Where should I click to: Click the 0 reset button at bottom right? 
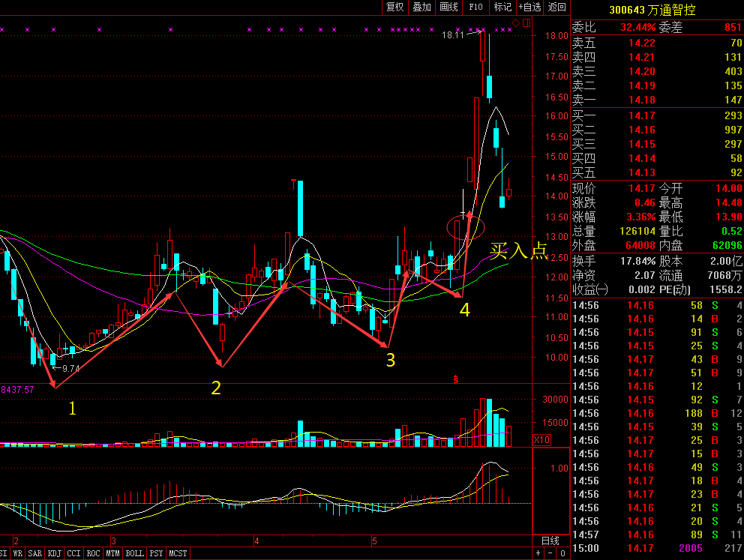click(562, 553)
